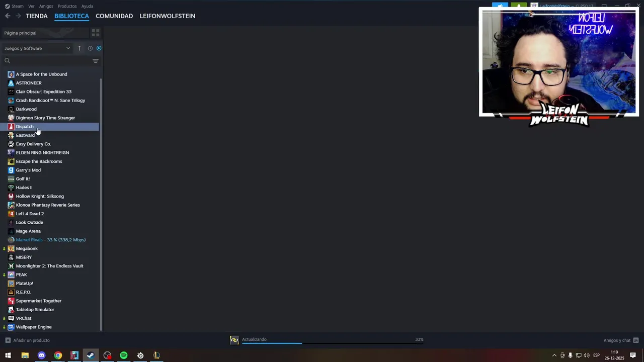Click the PEAK game icon

coord(11,275)
